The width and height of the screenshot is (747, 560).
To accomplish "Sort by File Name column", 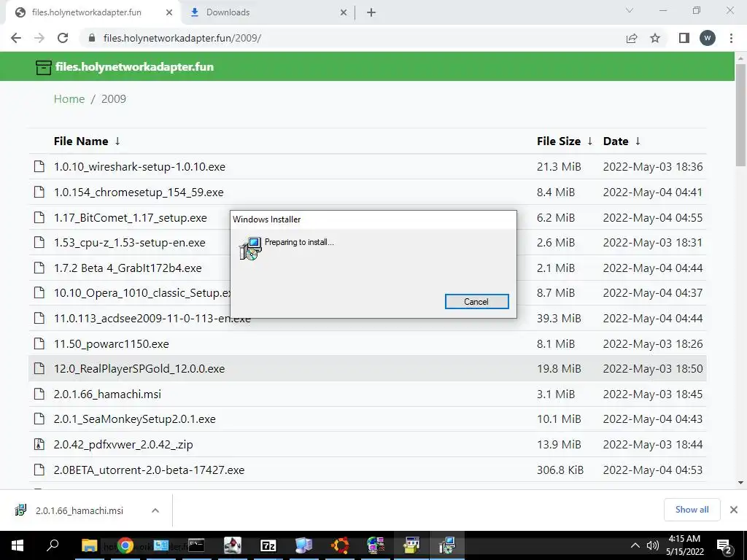I will click(x=87, y=141).
